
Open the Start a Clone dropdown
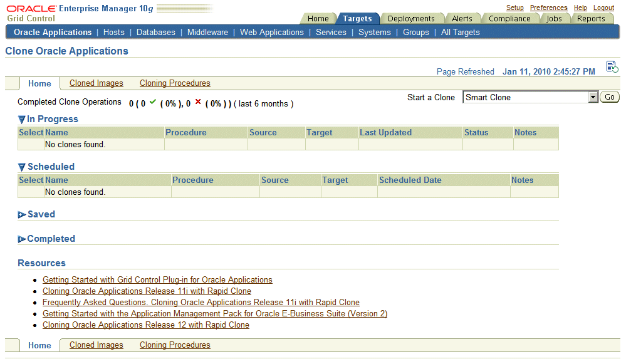(593, 97)
